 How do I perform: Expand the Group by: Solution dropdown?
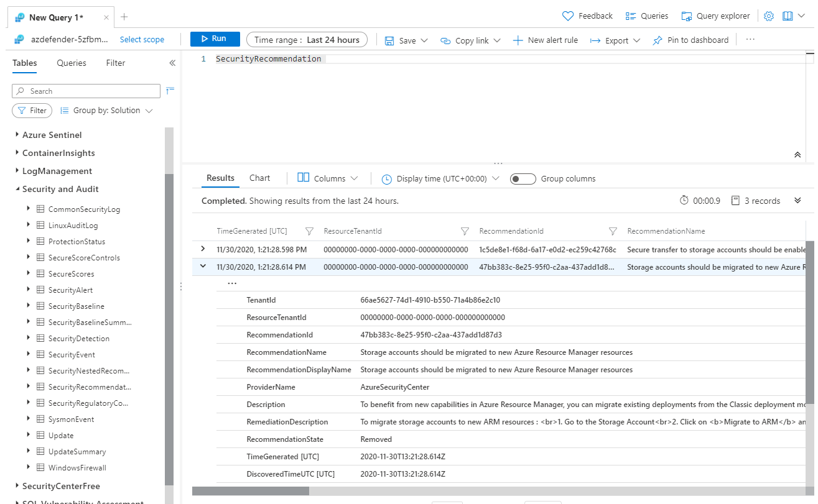coord(106,111)
